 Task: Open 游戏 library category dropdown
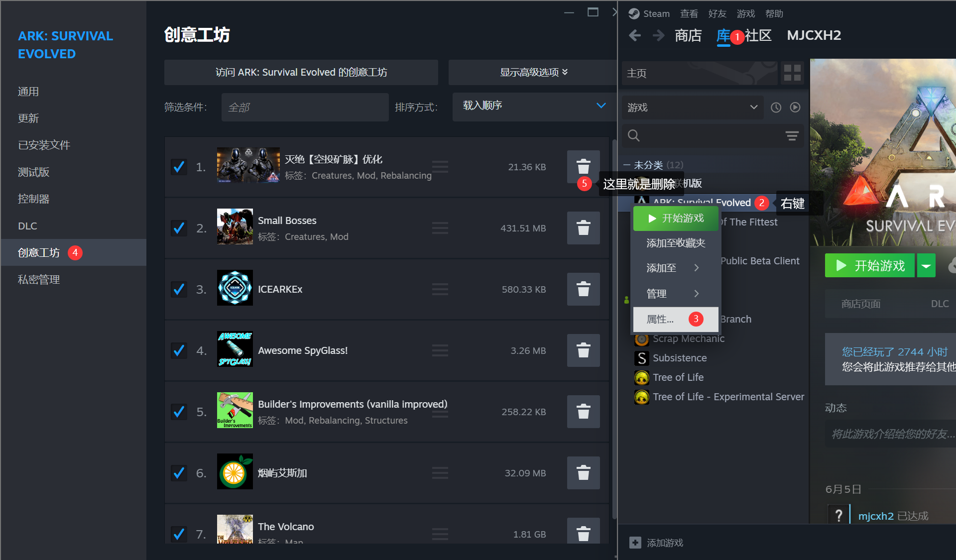[x=693, y=108]
